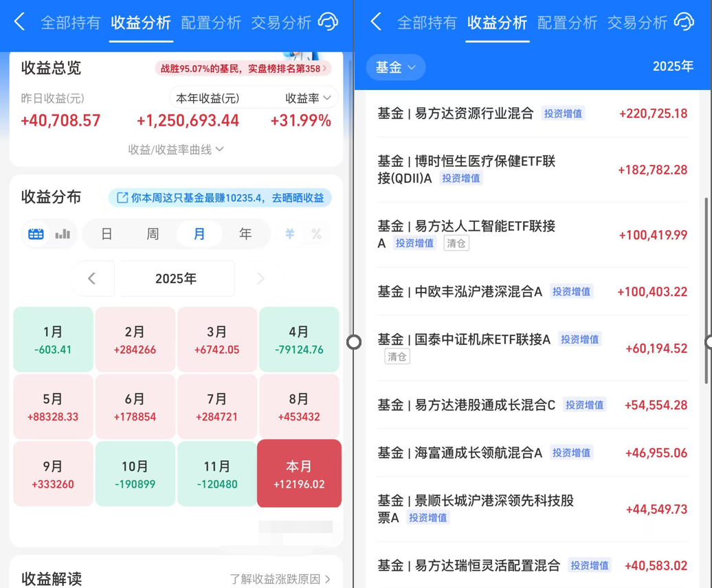Viewport: 712px width, 588px height.
Task: Click yesterday's profit value +40,708.57
Action: (x=60, y=121)
